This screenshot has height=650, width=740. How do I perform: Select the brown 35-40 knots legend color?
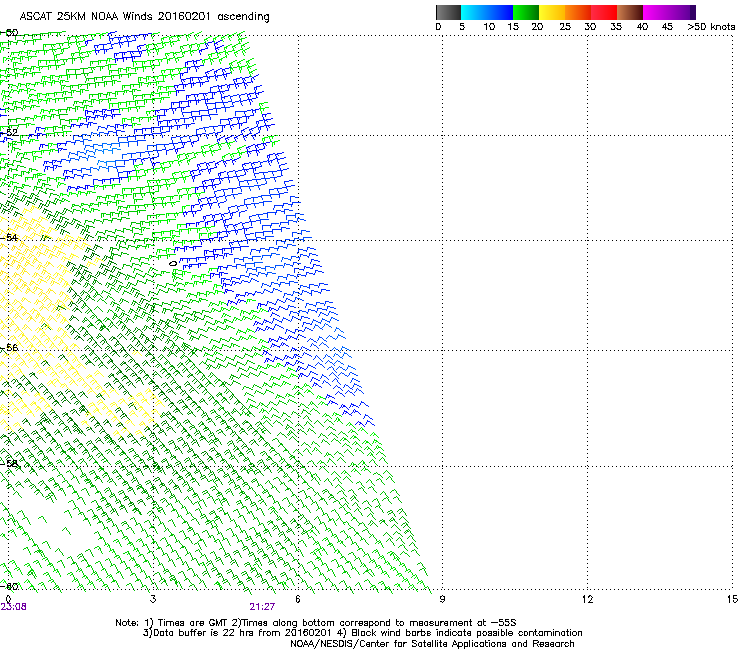click(x=630, y=12)
